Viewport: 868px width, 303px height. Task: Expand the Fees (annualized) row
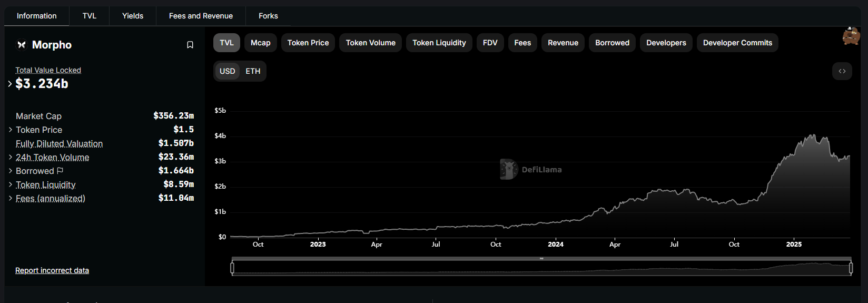11,198
